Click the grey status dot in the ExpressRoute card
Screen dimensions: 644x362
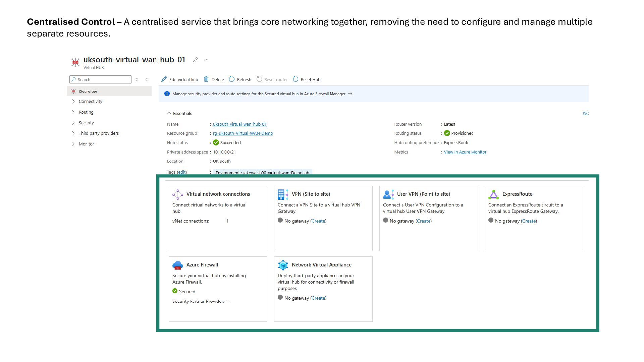coord(491,220)
